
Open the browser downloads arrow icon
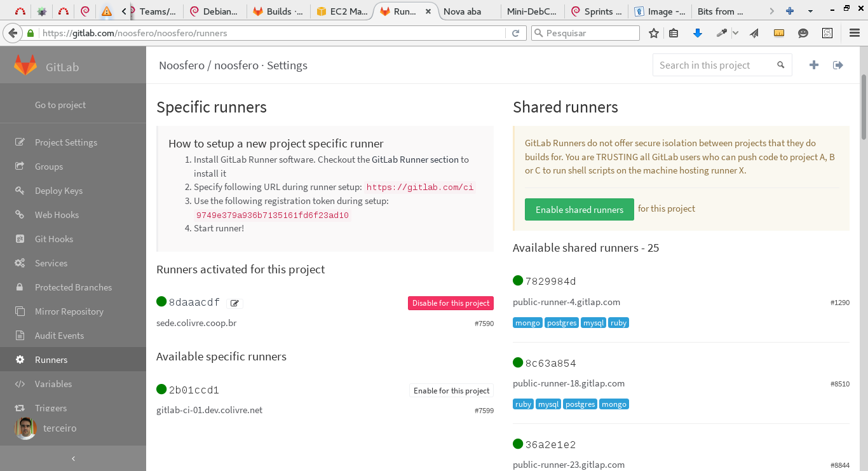(x=698, y=33)
